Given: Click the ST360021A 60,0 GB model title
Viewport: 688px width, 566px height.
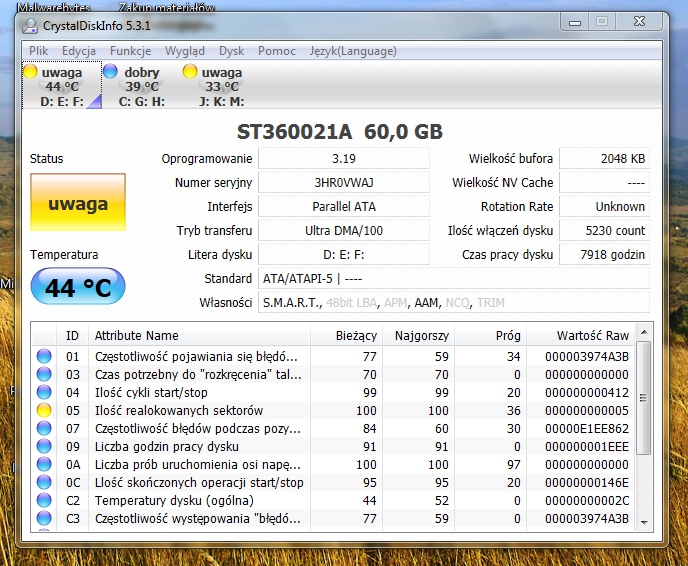Looking at the screenshot, I should point(340,132).
